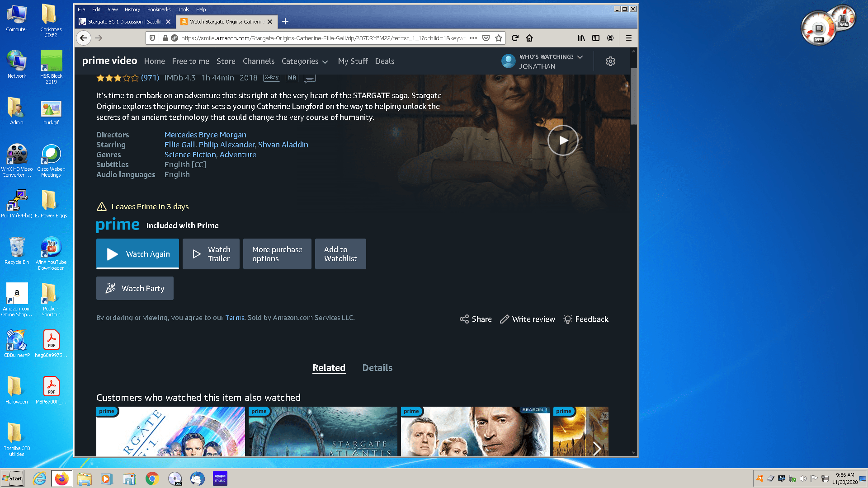Screen dimensions: 868x488
Task: Play the video using circular play button
Action: point(563,140)
